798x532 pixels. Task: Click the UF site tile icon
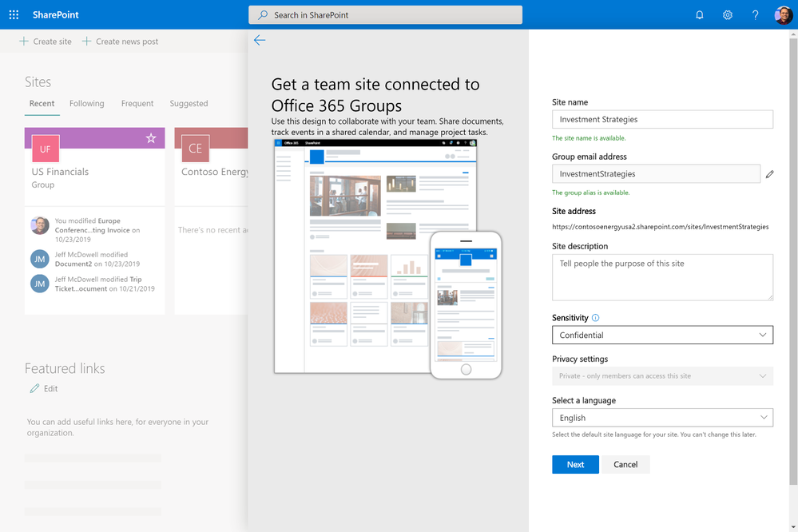click(x=46, y=149)
